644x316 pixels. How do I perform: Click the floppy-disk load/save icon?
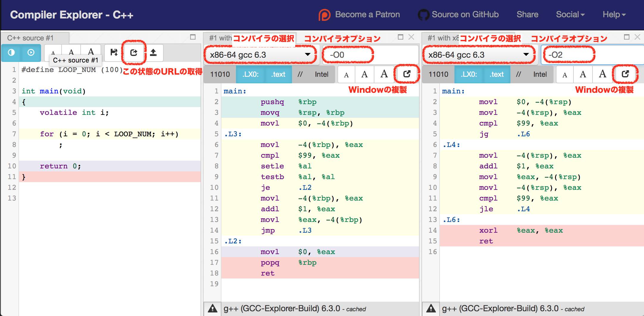(114, 53)
